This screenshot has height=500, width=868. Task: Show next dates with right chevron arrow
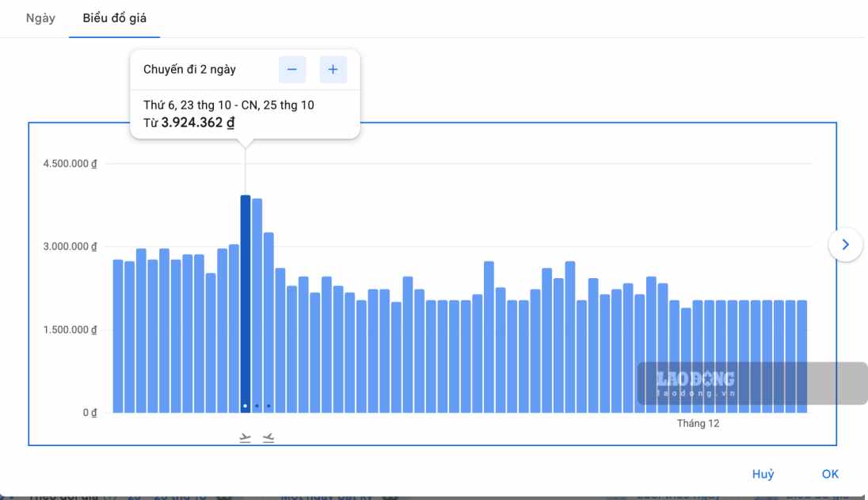point(845,244)
